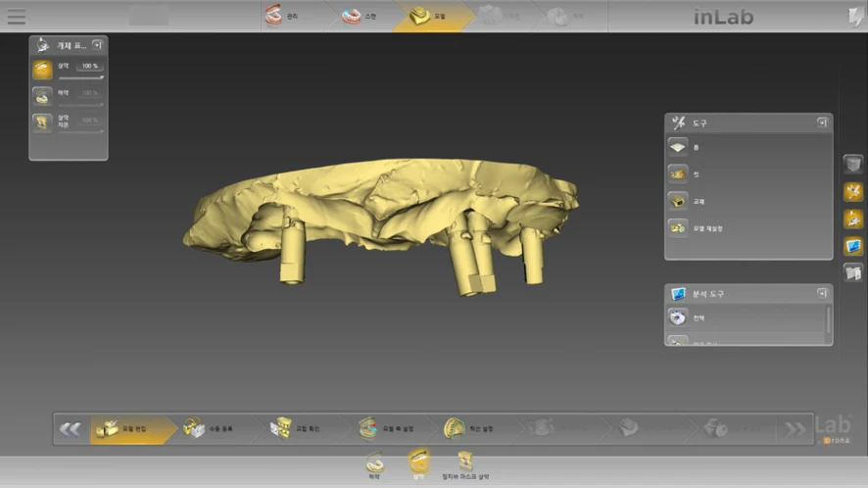The width and height of the screenshot is (868, 488).
Task: Go back with the double-left arrow
Action: pos(71,429)
